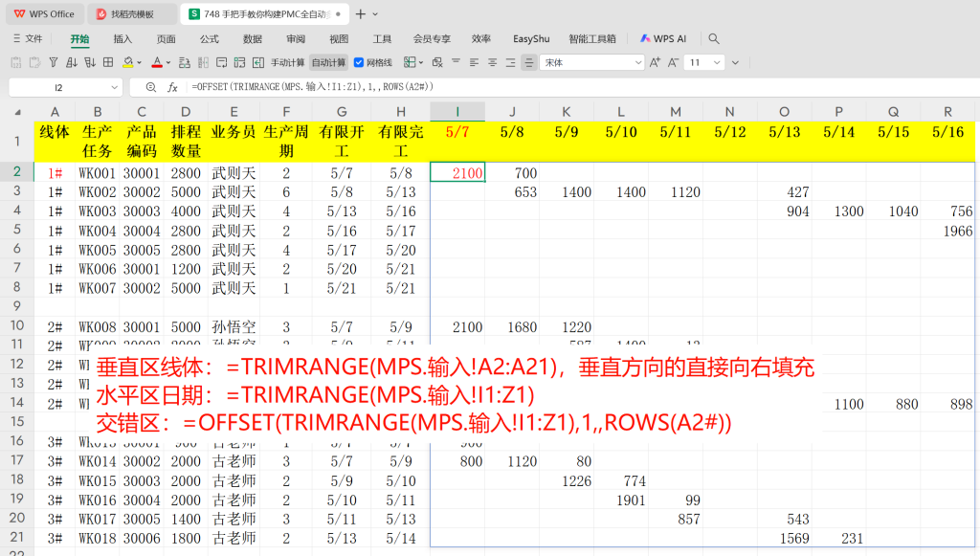The width and height of the screenshot is (980, 556).
Task: Select cell I2 containing 2100
Action: tap(457, 172)
